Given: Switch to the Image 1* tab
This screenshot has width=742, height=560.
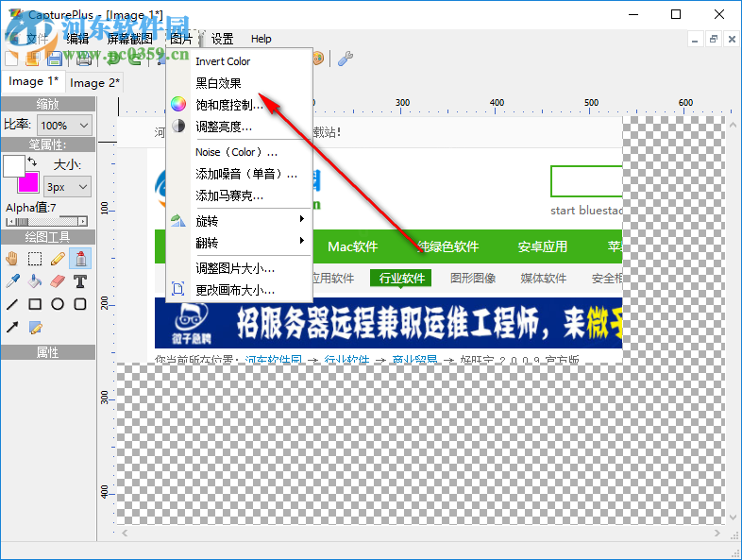Looking at the screenshot, I should point(33,81).
